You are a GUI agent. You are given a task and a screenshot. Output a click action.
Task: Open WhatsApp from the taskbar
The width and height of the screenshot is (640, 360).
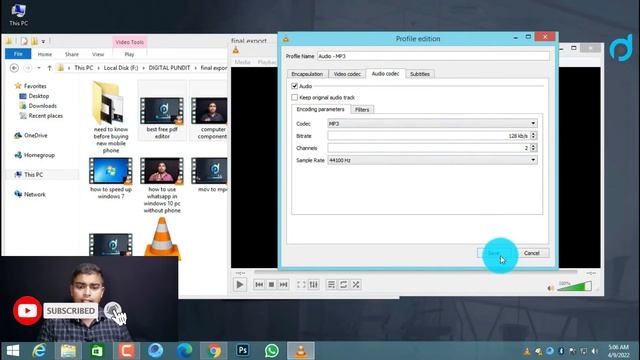click(271, 351)
